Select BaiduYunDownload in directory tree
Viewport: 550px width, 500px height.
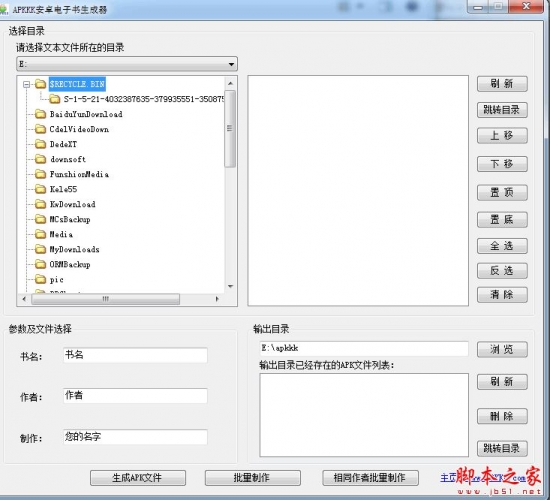point(86,114)
